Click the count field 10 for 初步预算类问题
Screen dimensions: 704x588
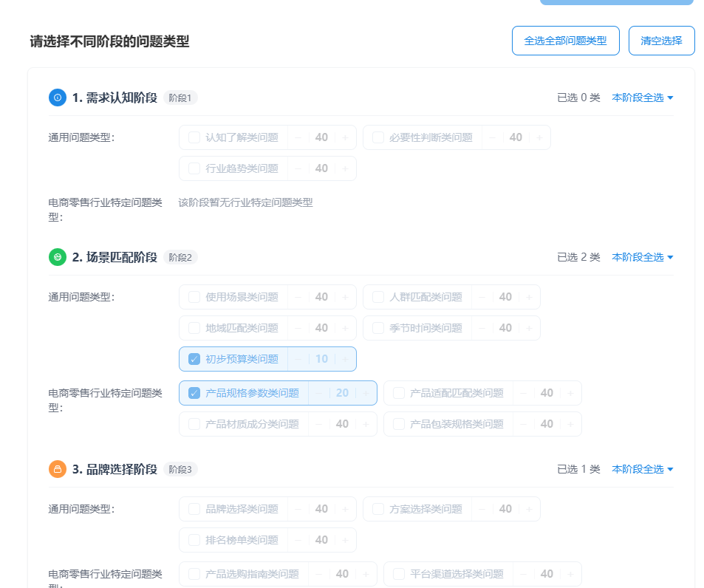point(321,359)
